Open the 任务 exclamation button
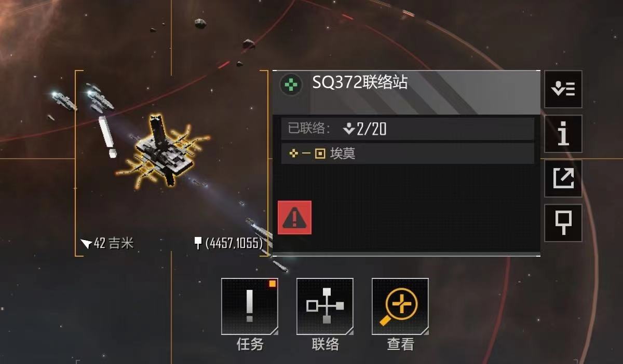This screenshot has height=364, width=623. [250, 306]
